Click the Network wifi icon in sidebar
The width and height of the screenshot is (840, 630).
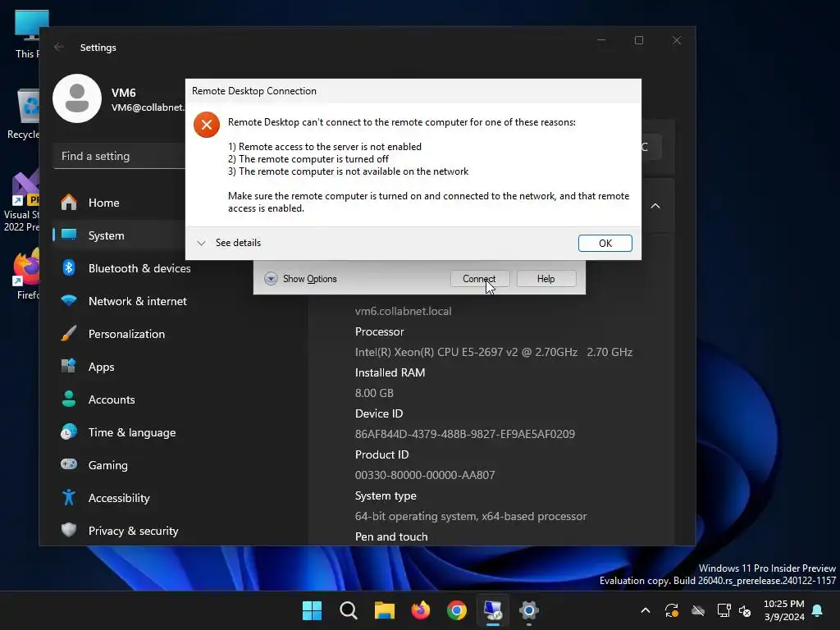tap(69, 300)
